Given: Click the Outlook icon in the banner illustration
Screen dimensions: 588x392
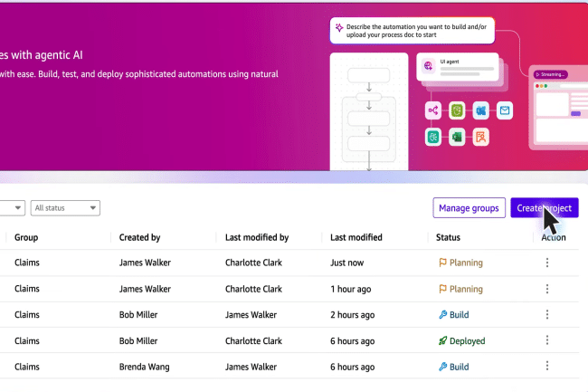Looking at the screenshot, I should tap(481, 110).
